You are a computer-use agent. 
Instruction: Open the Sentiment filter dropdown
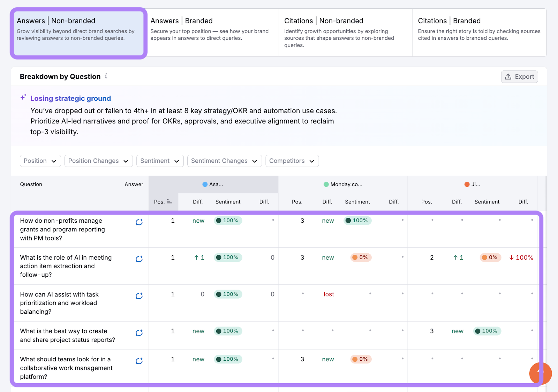tap(160, 161)
